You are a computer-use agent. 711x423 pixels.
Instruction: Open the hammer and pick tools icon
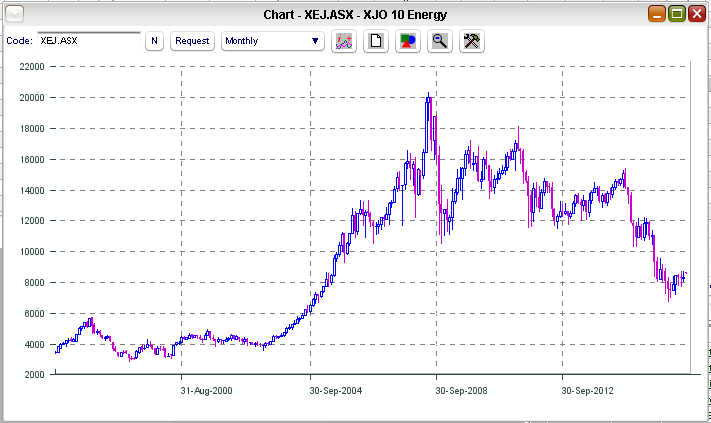coord(472,41)
